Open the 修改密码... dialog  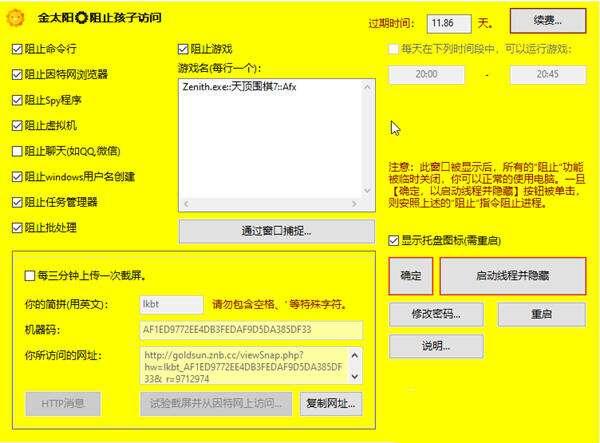436,314
